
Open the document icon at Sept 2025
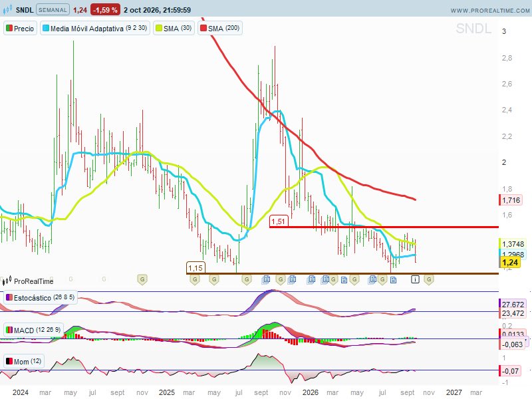pyautogui.click(x=266, y=279)
